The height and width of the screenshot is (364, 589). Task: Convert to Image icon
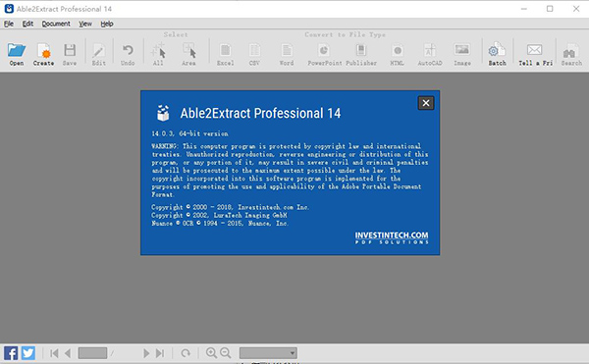click(462, 50)
